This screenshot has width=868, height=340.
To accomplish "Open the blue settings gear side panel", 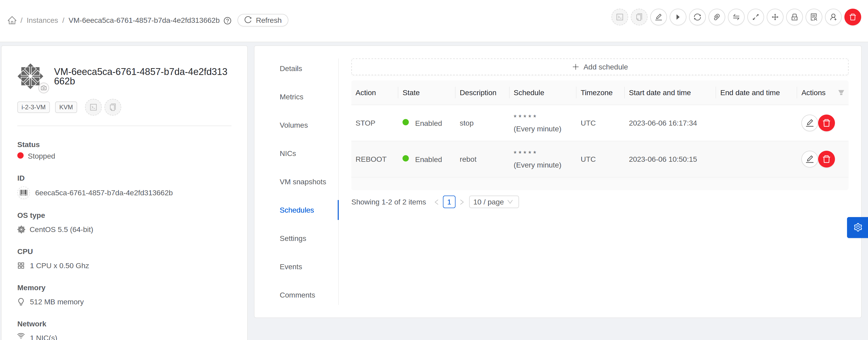I will click(858, 228).
